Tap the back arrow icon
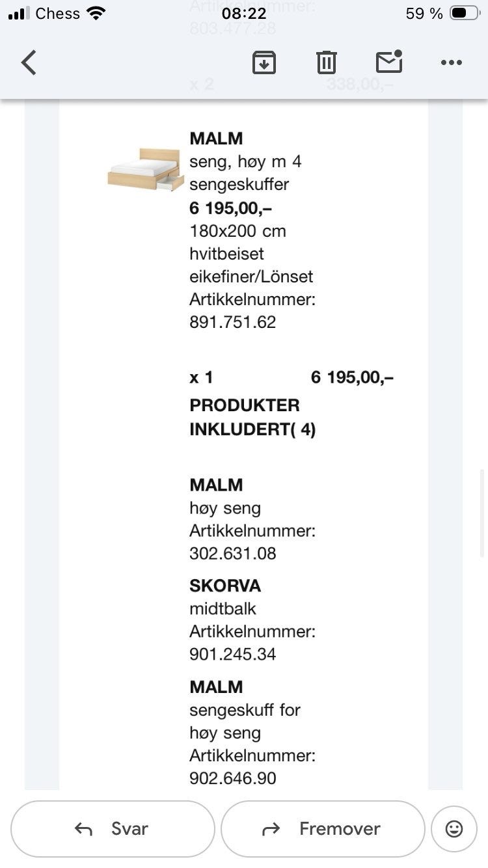The width and height of the screenshot is (488, 868). (x=29, y=63)
